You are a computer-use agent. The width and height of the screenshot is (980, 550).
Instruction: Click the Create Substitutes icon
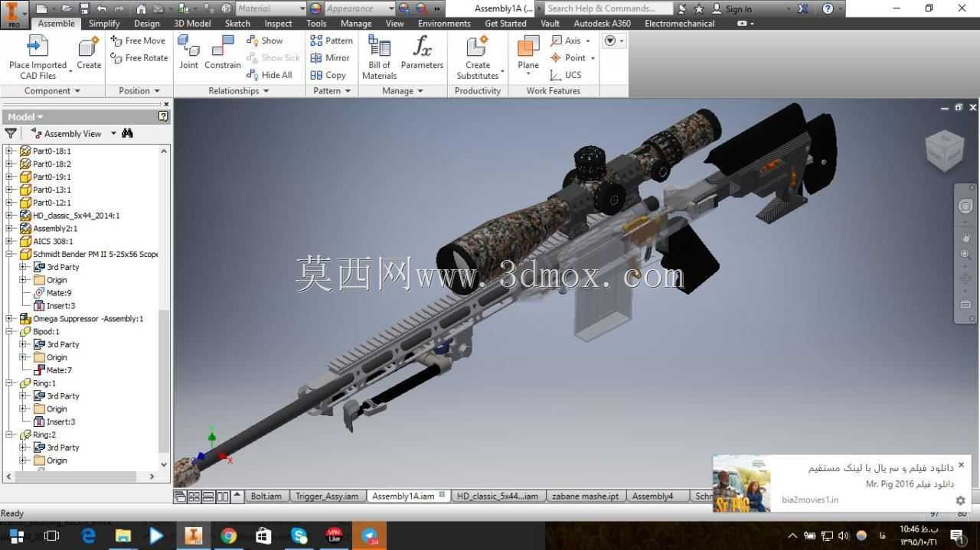pyautogui.click(x=478, y=47)
